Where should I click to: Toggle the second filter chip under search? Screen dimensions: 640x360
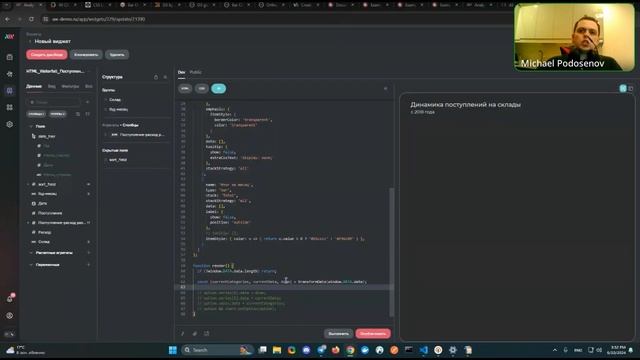click(58, 114)
